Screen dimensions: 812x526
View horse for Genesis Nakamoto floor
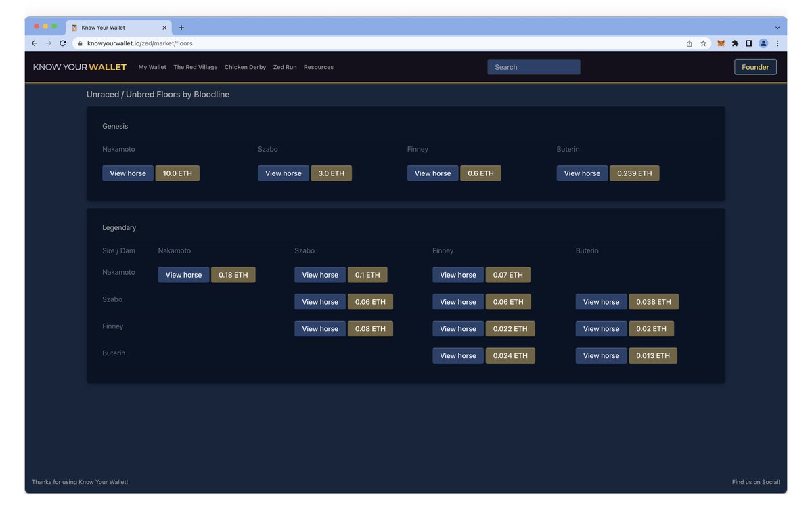click(127, 173)
